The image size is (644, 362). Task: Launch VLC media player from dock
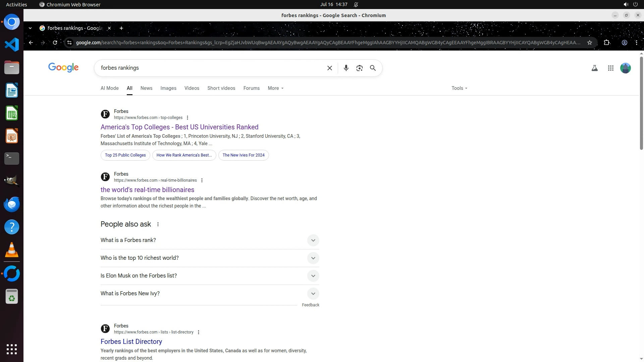(x=12, y=250)
